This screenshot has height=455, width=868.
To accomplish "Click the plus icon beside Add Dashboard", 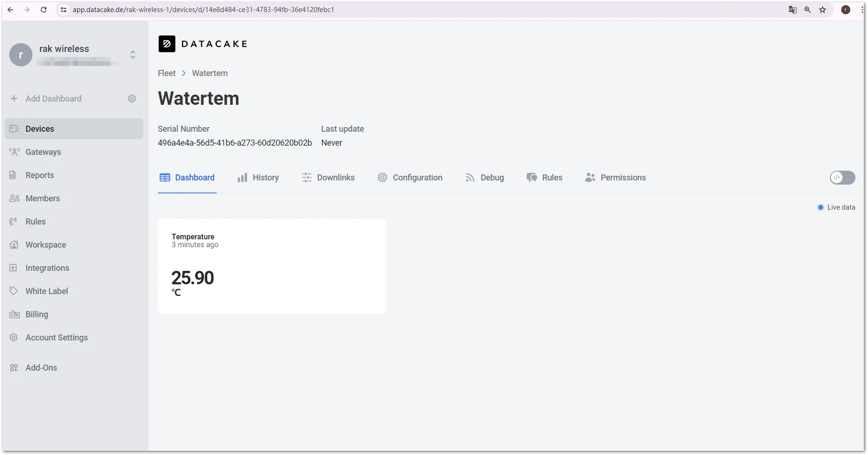I will 14,99.
